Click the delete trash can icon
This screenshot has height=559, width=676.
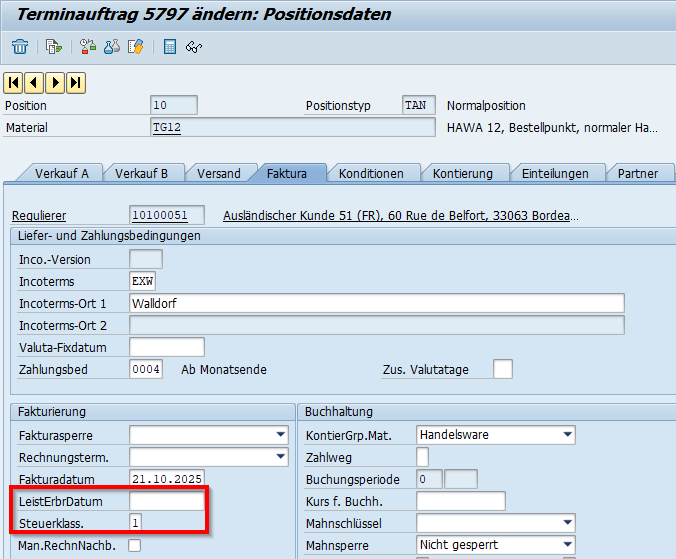[20, 47]
